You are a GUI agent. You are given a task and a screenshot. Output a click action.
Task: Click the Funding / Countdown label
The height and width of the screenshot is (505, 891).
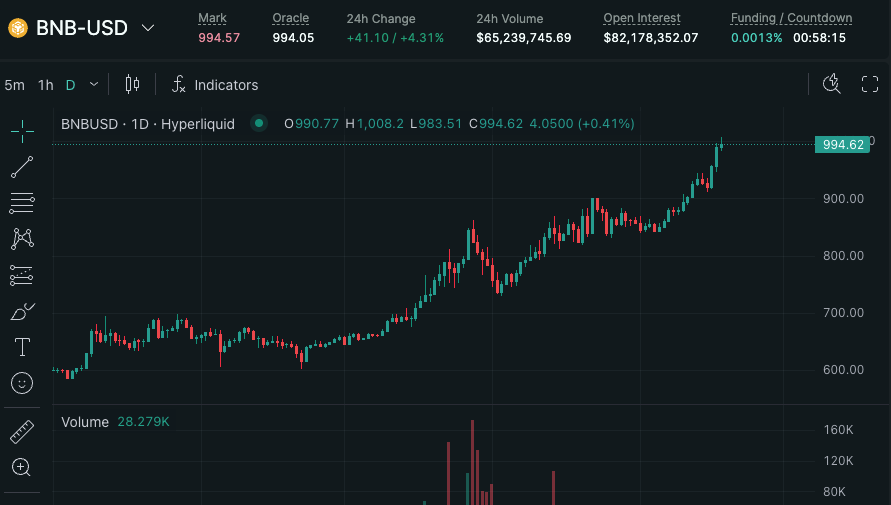tap(792, 18)
